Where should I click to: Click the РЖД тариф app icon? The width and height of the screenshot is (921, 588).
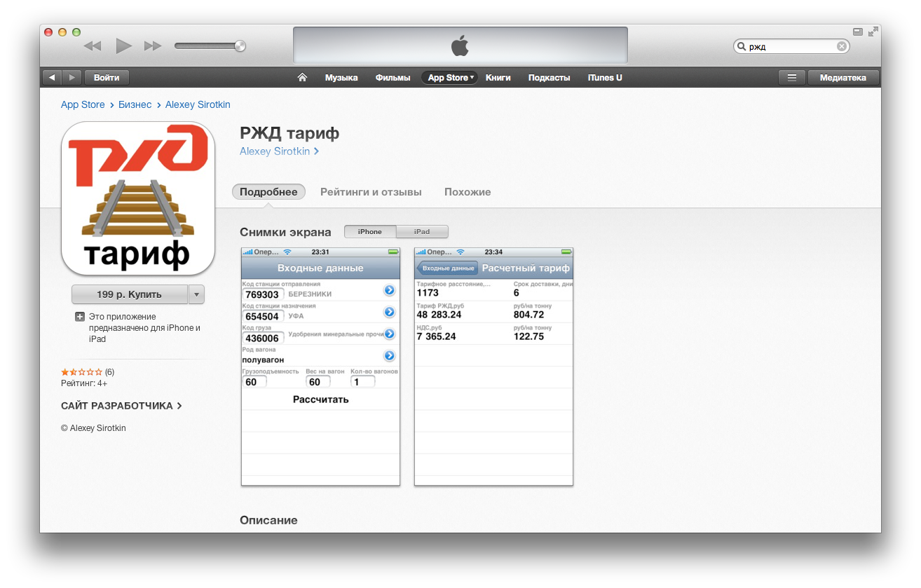tap(138, 198)
